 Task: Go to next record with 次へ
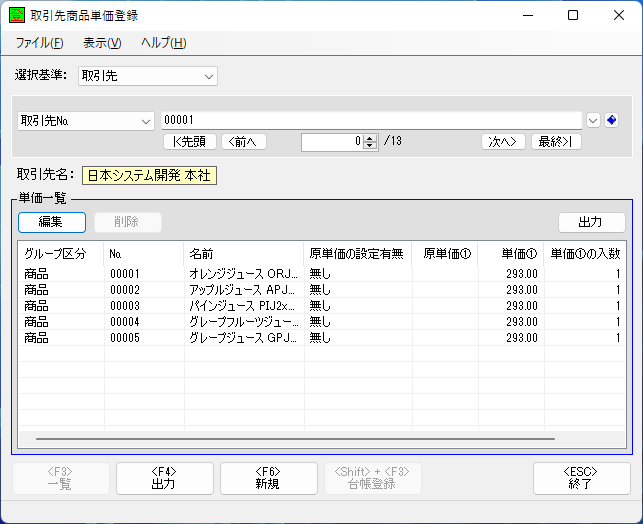coord(503,141)
